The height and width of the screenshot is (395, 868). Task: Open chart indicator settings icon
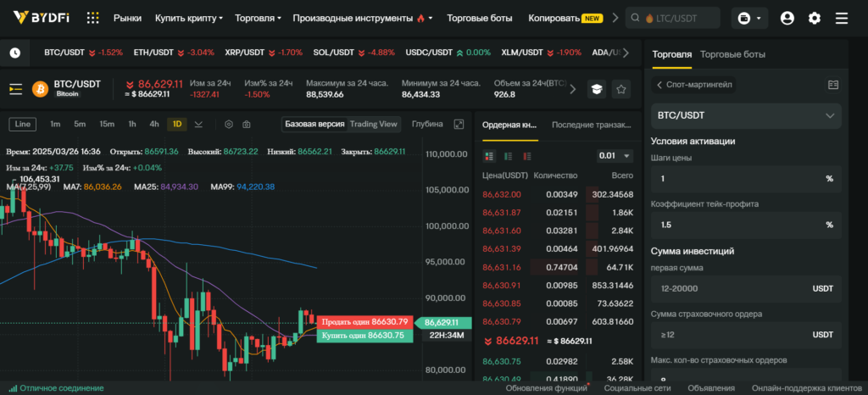pos(228,125)
